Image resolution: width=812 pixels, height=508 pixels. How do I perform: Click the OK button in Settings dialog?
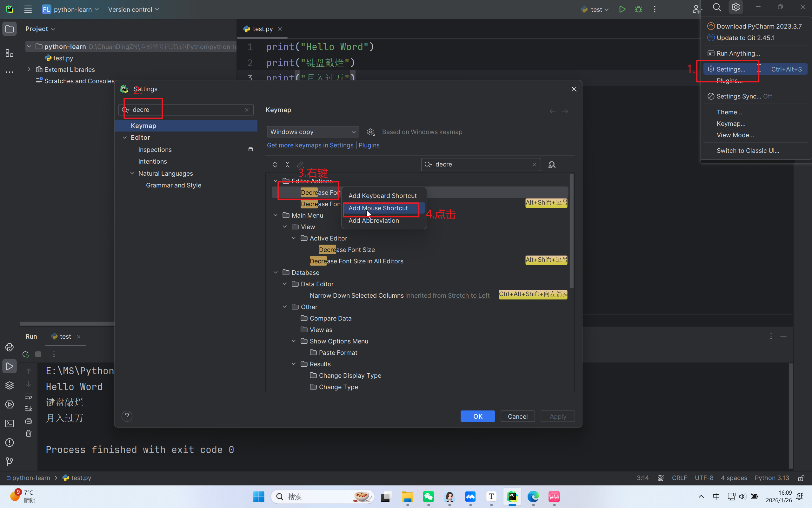tap(477, 416)
